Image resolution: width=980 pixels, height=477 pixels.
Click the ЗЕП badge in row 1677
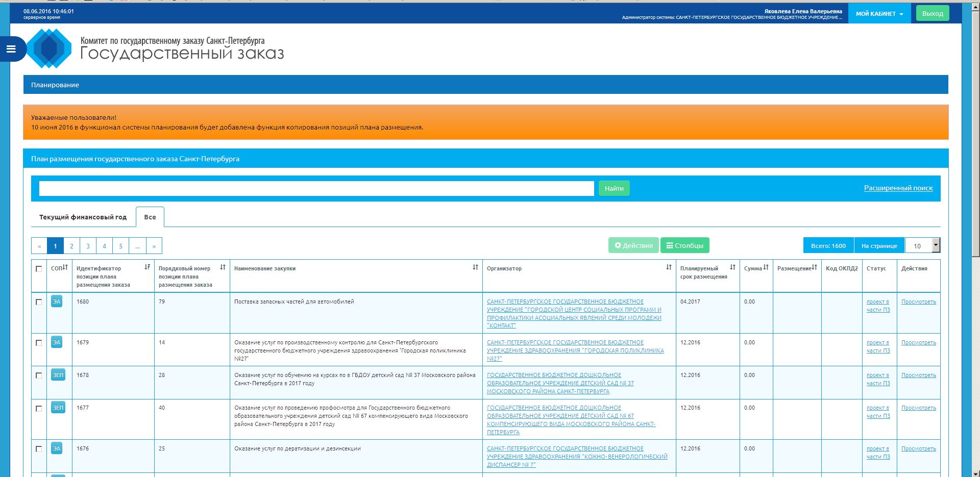pyautogui.click(x=58, y=408)
